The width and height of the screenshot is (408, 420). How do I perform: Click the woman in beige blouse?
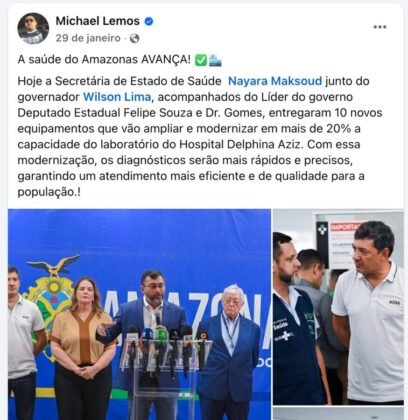pyautogui.click(x=82, y=347)
